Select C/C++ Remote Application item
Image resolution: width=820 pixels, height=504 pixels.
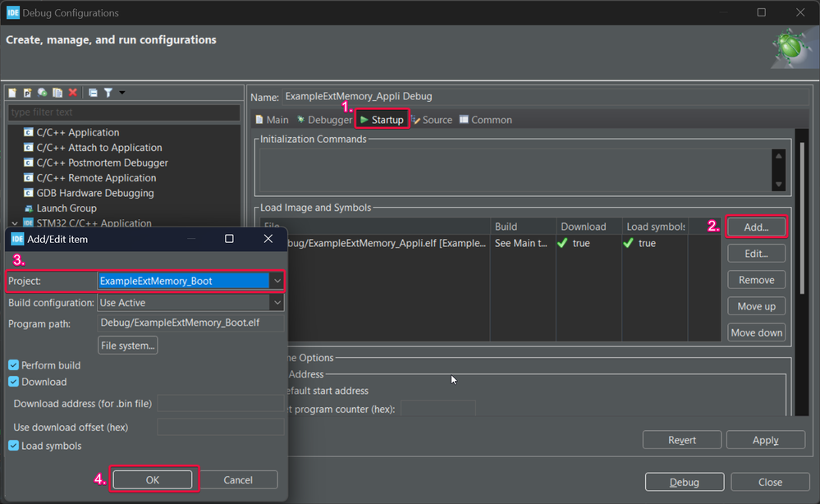coord(96,178)
